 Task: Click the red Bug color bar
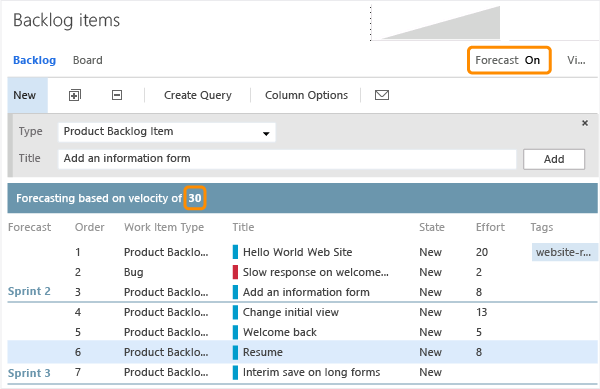point(235,272)
